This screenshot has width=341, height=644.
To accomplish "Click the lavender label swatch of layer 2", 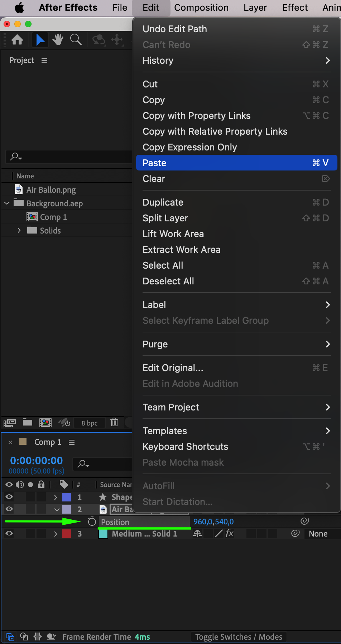I will click(67, 509).
